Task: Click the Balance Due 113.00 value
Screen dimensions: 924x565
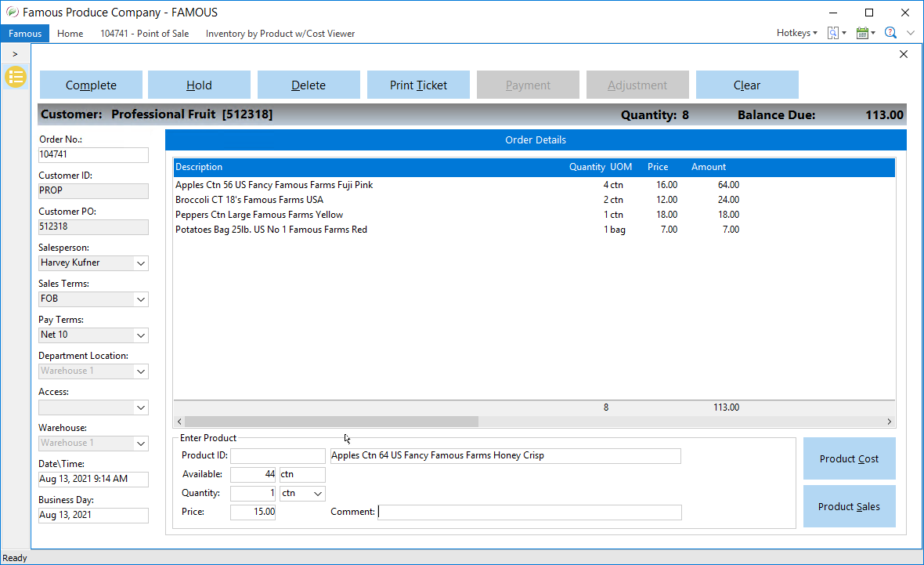Action: [884, 115]
